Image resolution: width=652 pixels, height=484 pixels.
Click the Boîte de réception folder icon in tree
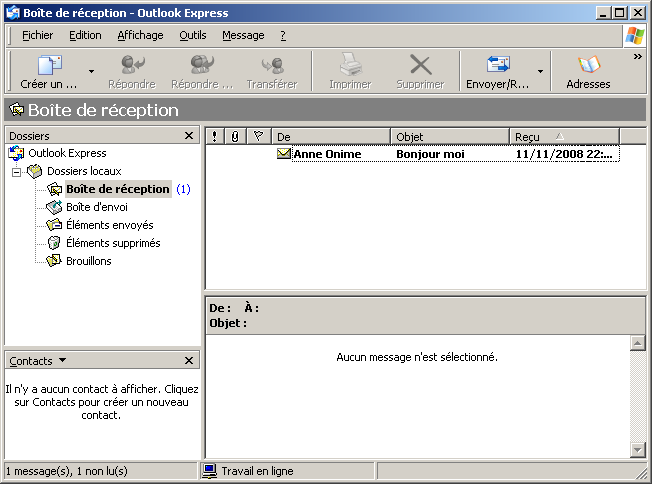54,189
